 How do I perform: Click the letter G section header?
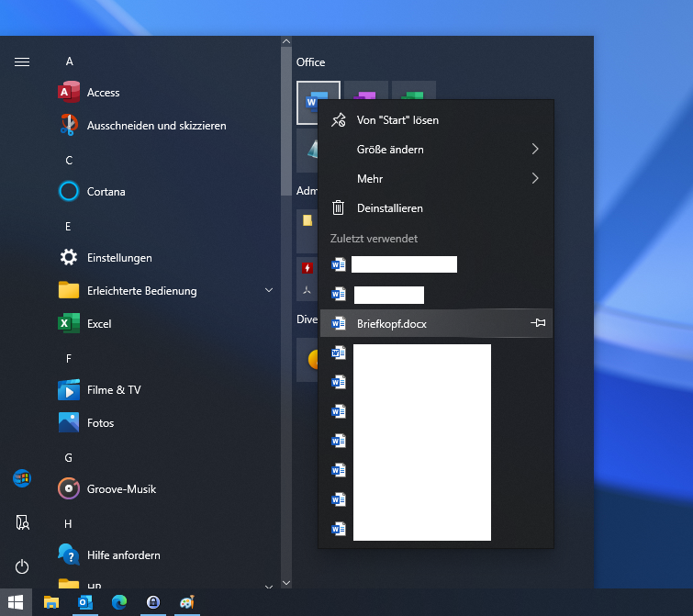point(69,458)
